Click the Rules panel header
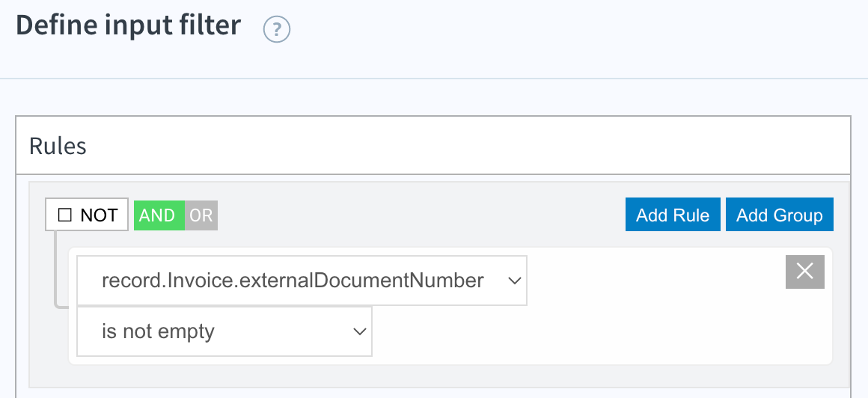This screenshot has width=868, height=398. [433, 146]
